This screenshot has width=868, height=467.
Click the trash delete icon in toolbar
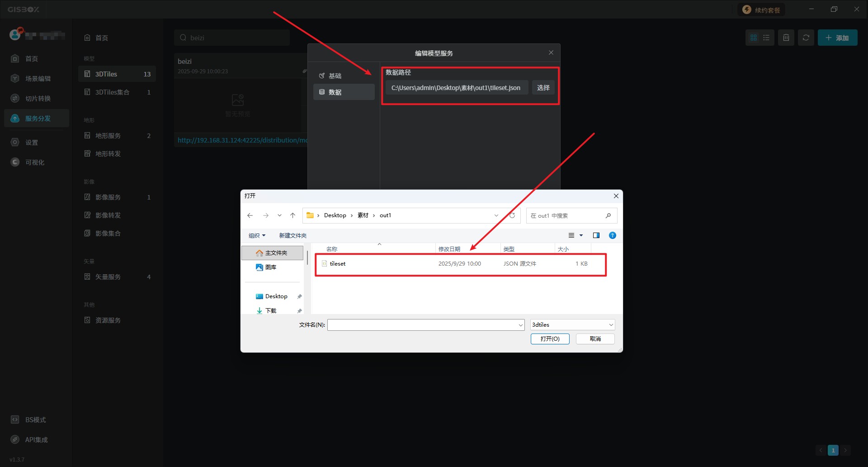(786, 38)
